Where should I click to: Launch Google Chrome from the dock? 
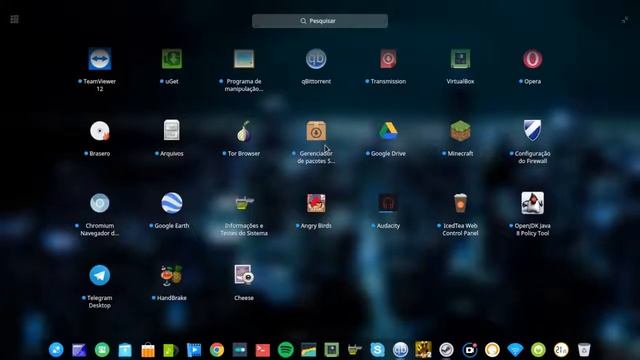[x=217, y=350]
